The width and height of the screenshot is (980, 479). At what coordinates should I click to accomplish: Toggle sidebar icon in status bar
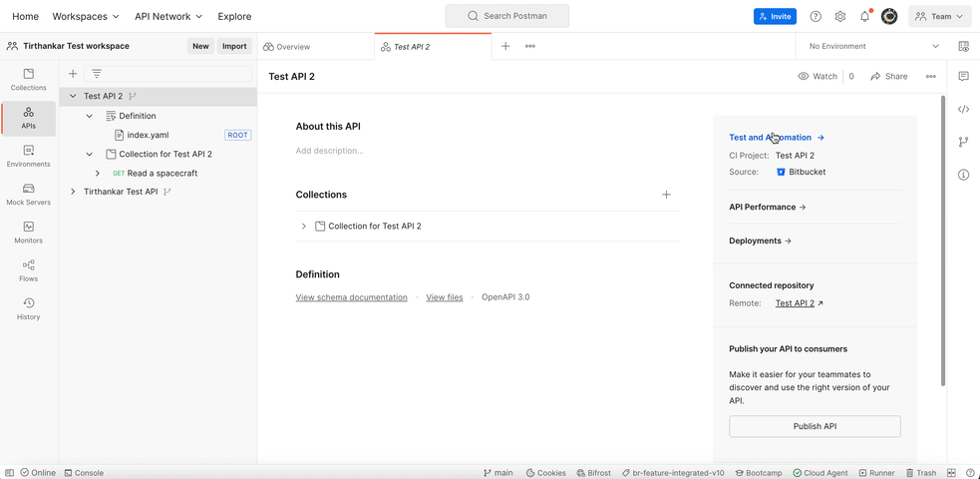click(x=10, y=473)
